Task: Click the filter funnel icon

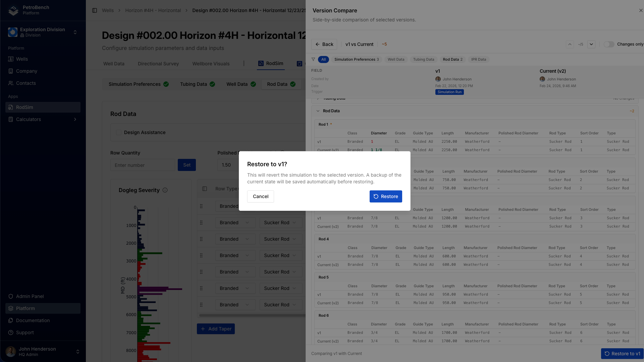Action: 313,59
